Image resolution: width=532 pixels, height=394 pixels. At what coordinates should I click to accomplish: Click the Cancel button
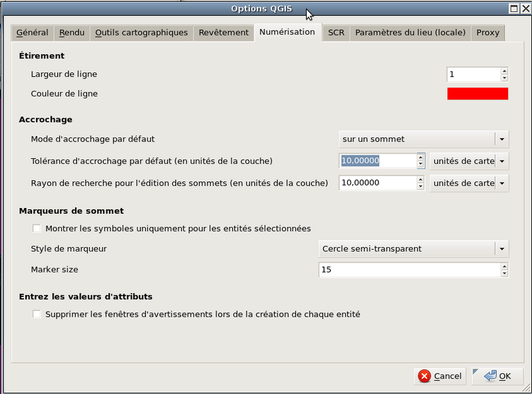click(440, 376)
